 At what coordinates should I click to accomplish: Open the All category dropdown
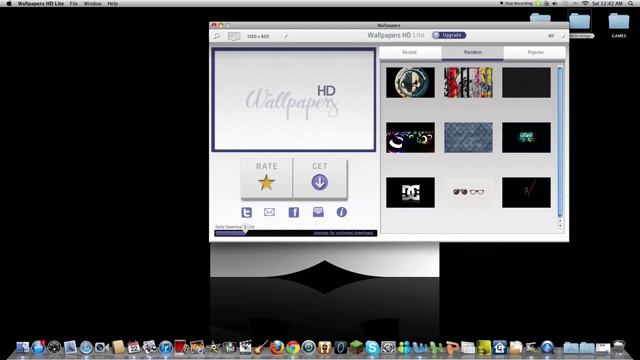[x=556, y=36]
